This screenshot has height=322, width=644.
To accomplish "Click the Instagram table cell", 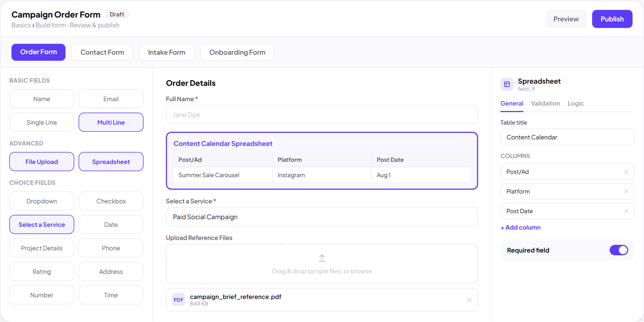I will pyautogui.click(x=322, y=175).
